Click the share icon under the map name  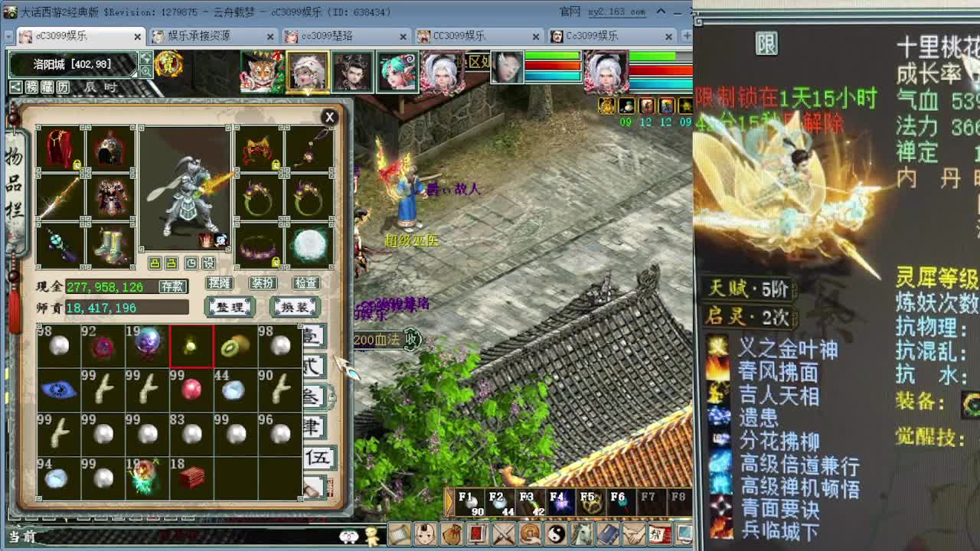16,87
